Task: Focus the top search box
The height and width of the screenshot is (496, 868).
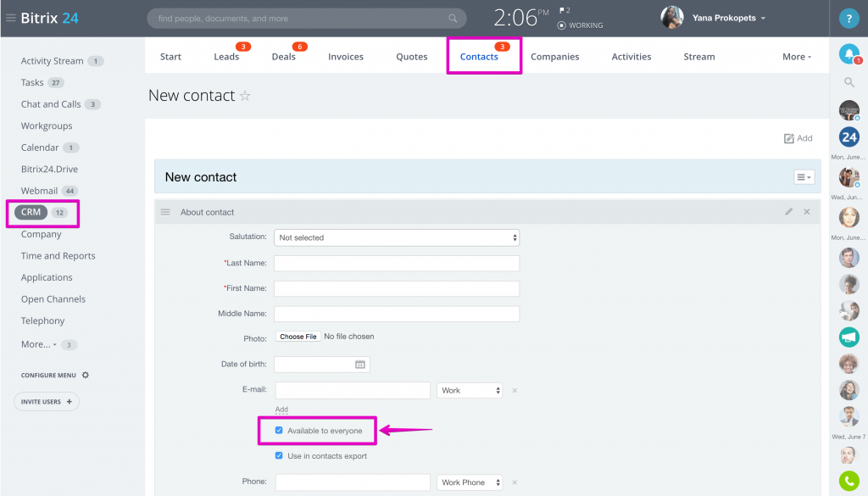Action: tap(306, 19)
